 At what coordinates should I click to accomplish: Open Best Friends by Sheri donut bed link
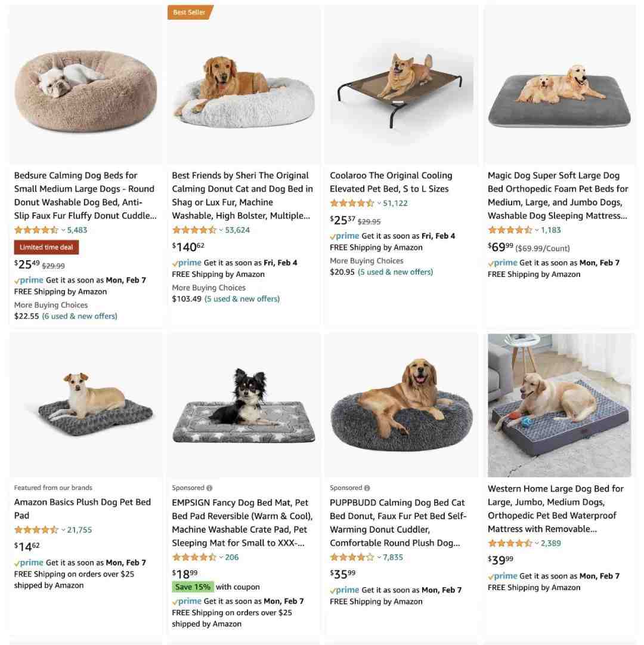point(243,195)
